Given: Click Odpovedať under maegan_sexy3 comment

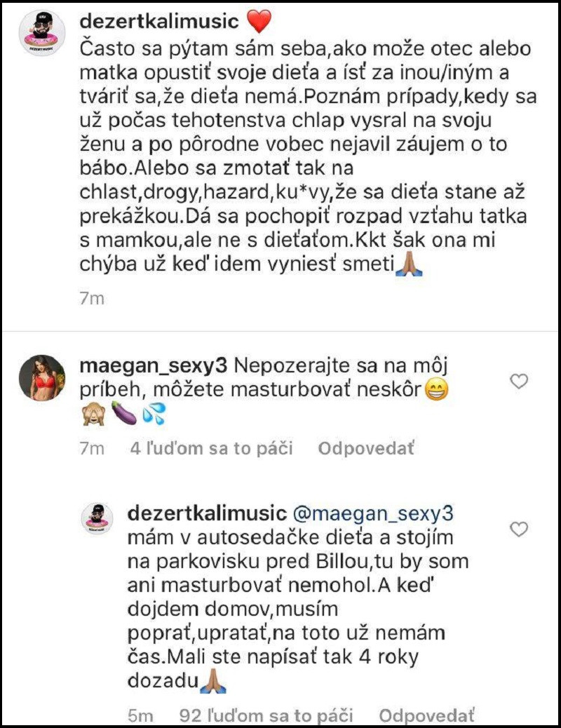Looking at the screenshot, I should pyautogui.click(x=366, y=448).
